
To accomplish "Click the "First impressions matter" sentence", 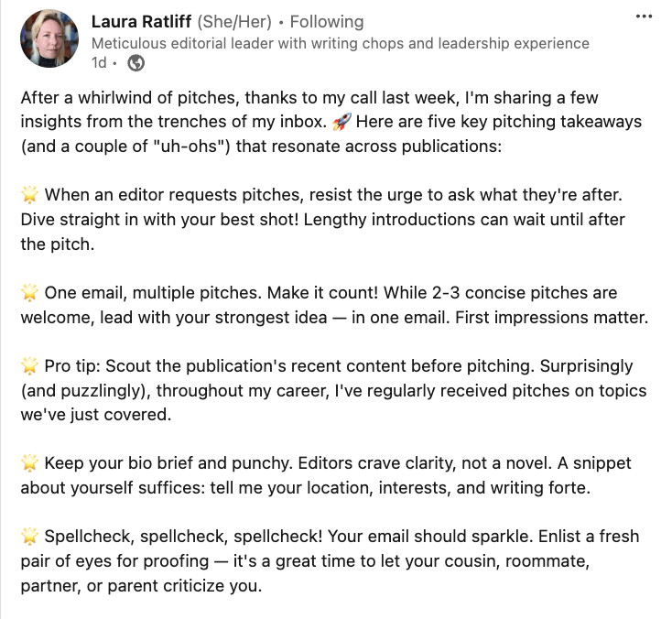I will [x=551, y=318].
